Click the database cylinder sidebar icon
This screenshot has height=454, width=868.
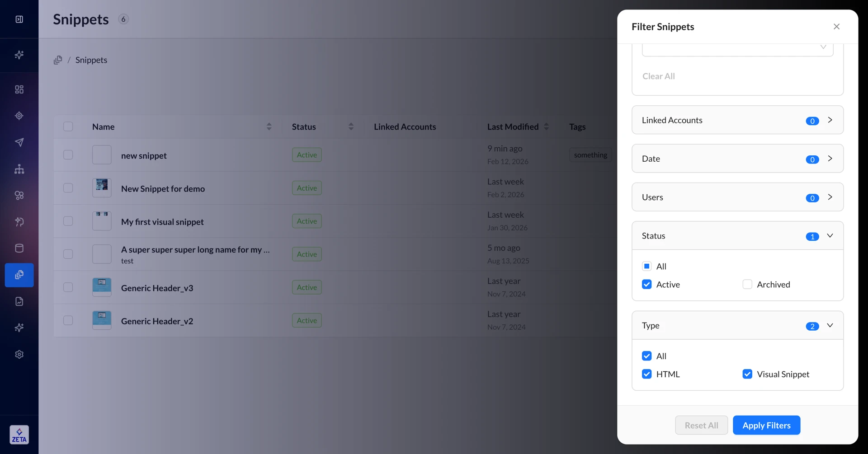pyautogui.click(x=19, y=248)
